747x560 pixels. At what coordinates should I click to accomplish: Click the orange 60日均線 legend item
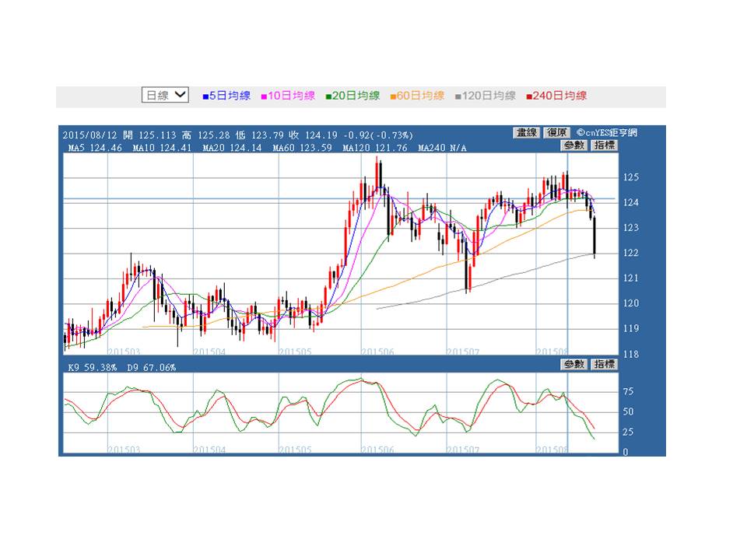click(417, 96)
